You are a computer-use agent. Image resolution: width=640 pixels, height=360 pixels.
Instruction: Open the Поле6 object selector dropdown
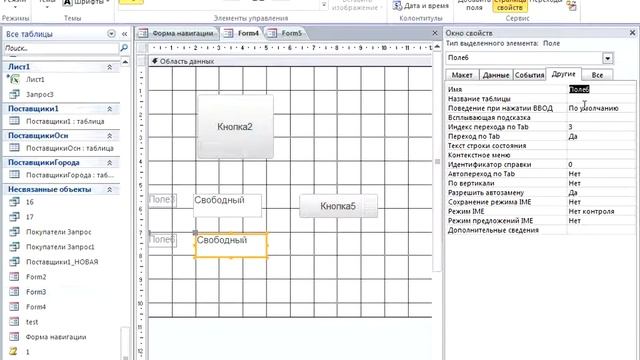click(x=608, y=58)
